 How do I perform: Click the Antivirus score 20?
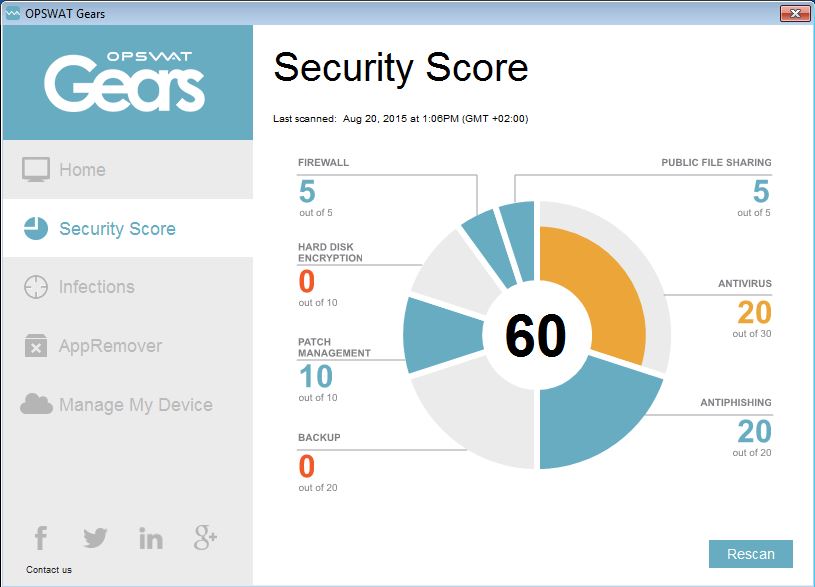click(x=755, y=312)
